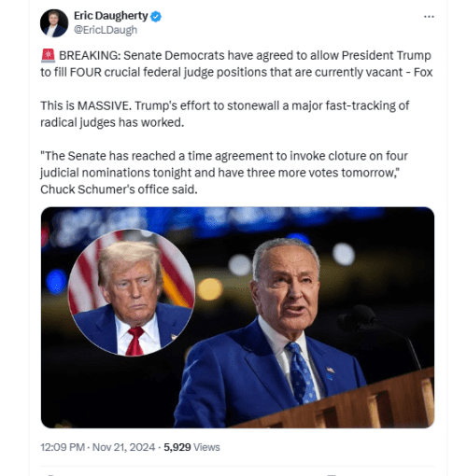Image resolution: width=467 pixels, height=476 pixels.
Task: Click the 'This is MASSIVE' paragraph
Action: pos(225,114)
